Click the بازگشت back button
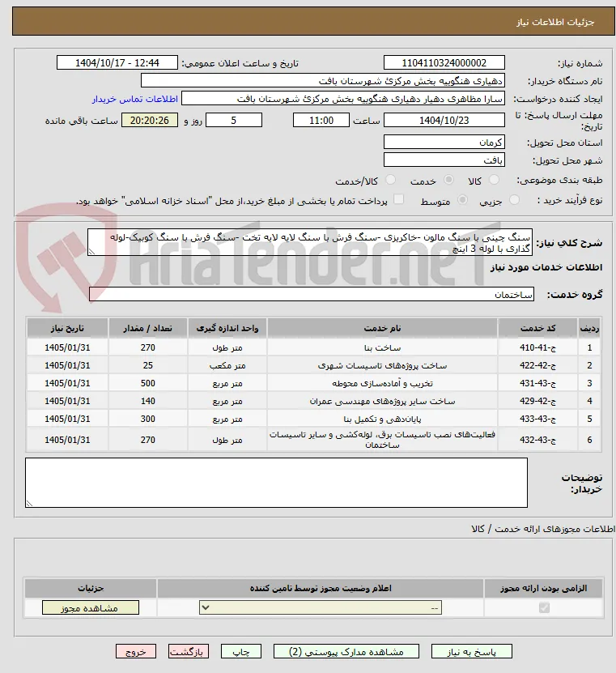Image resolution: width=616 pixels, height=673 pixels. (189, 652)
